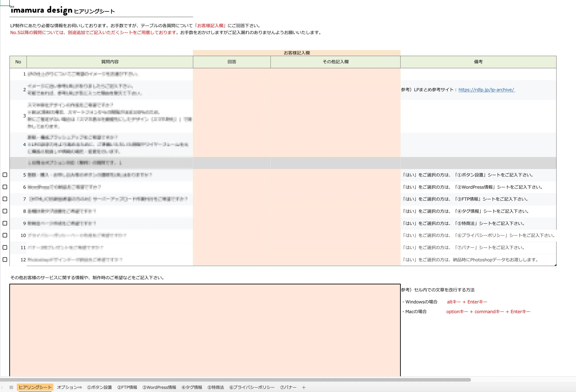Click the ⑤特商法 note in the 備考 column
Viewport: 576px width, 392px height.
[x=463, y=223]
